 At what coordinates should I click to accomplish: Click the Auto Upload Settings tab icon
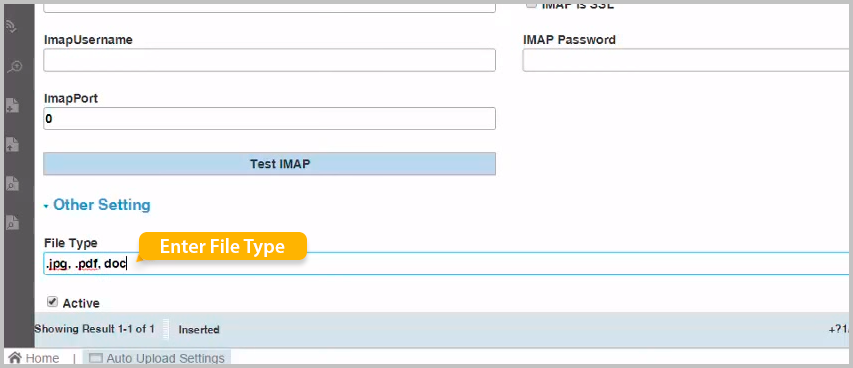click(x=96, y=358)
